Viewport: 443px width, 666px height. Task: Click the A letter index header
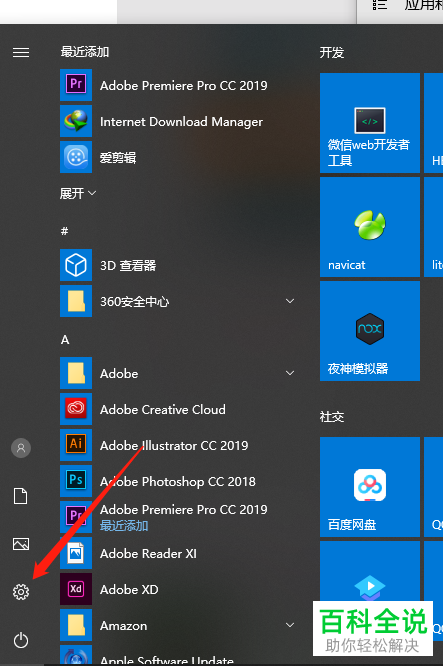[x=65, y=340]
